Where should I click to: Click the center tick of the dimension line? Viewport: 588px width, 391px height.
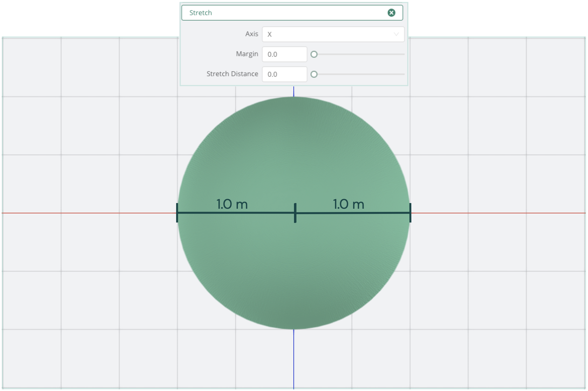click(295, 213)
